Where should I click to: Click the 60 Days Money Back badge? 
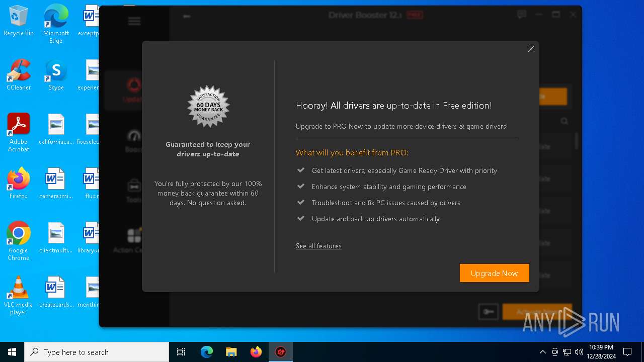(x=208, y=106)
